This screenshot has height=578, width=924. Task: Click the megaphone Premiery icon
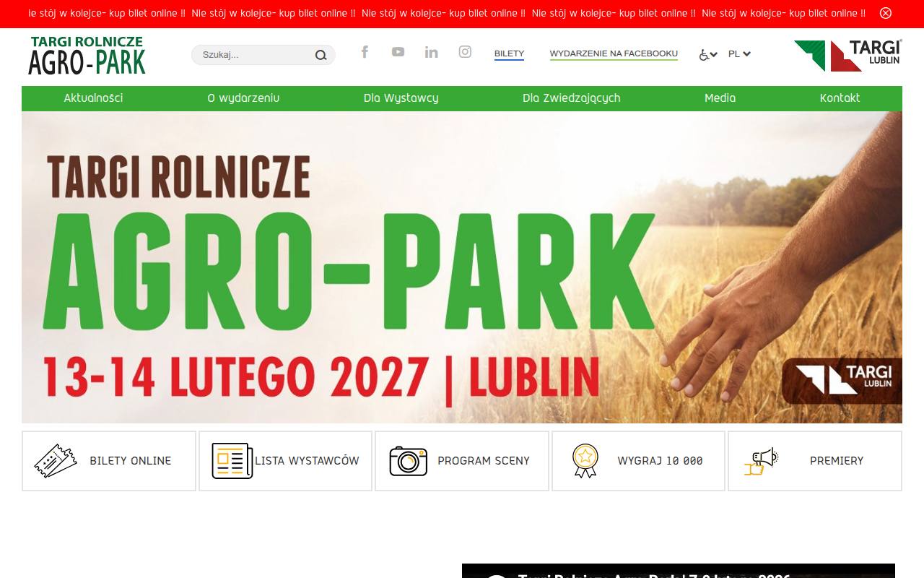(x=762, y=461)
